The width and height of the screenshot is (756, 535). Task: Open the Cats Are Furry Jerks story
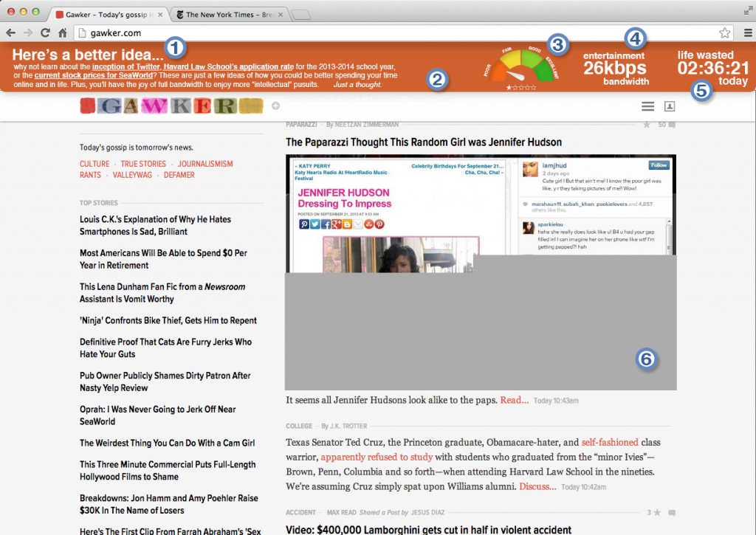(166, 348)
